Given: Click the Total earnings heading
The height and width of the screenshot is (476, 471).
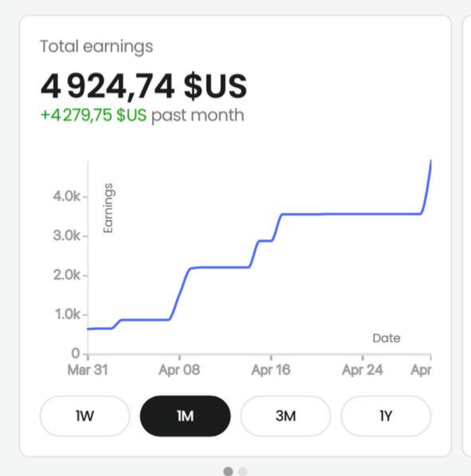Looking at the screenshot, I should click(x=96, y=46).
